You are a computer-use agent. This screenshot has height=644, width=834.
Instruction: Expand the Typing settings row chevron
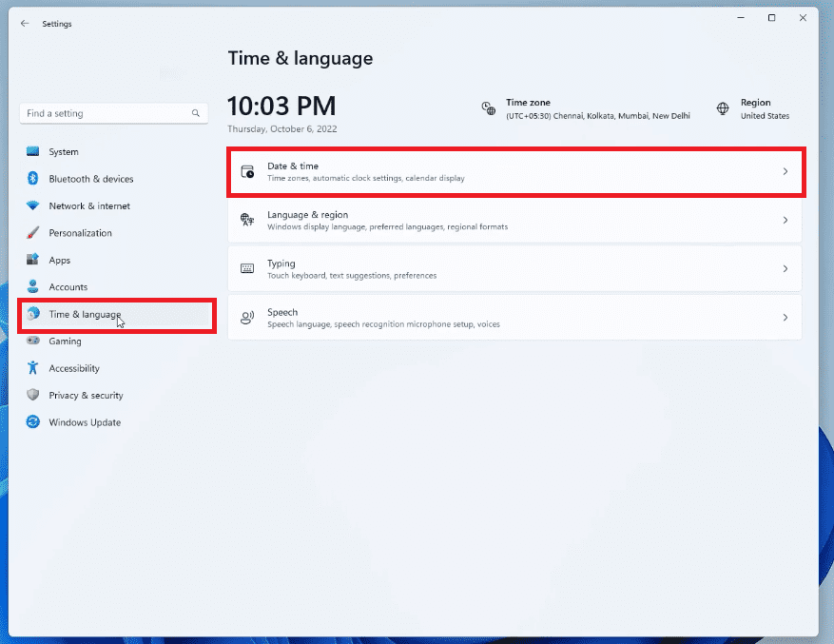coord(786,268)
